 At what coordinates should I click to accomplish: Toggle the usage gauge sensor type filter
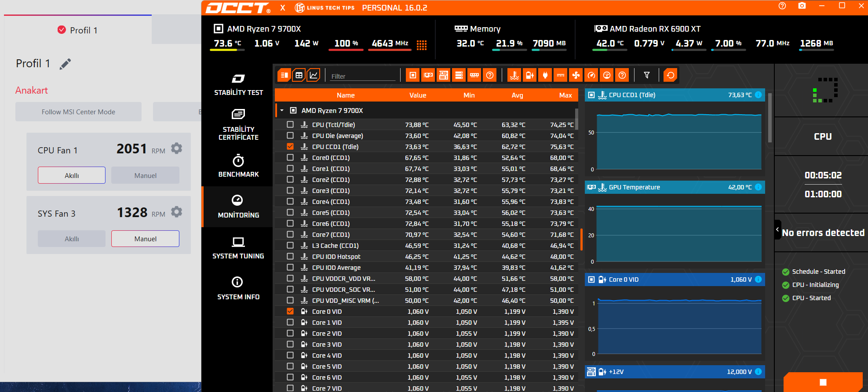pos(607,75)
